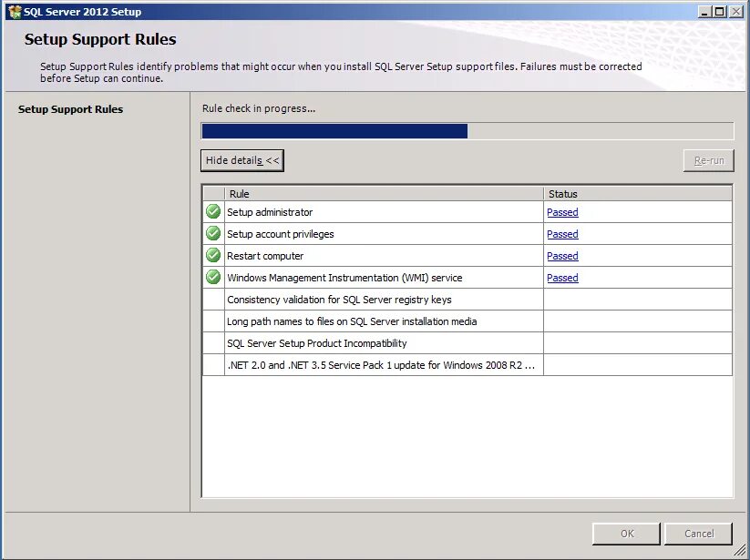
Task: Select SQL Server Setup Product Incompatibility rule
Action: (316, 343)
